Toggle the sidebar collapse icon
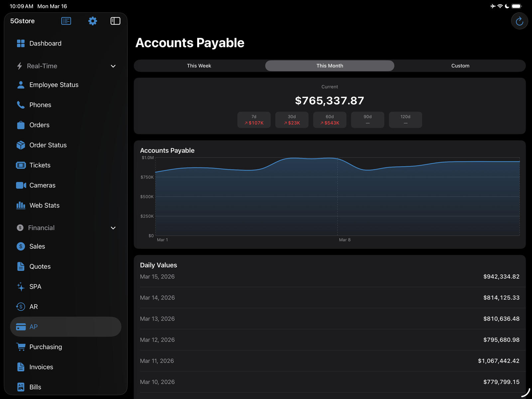This screenshot has height=399, width=532. [115, 21]
